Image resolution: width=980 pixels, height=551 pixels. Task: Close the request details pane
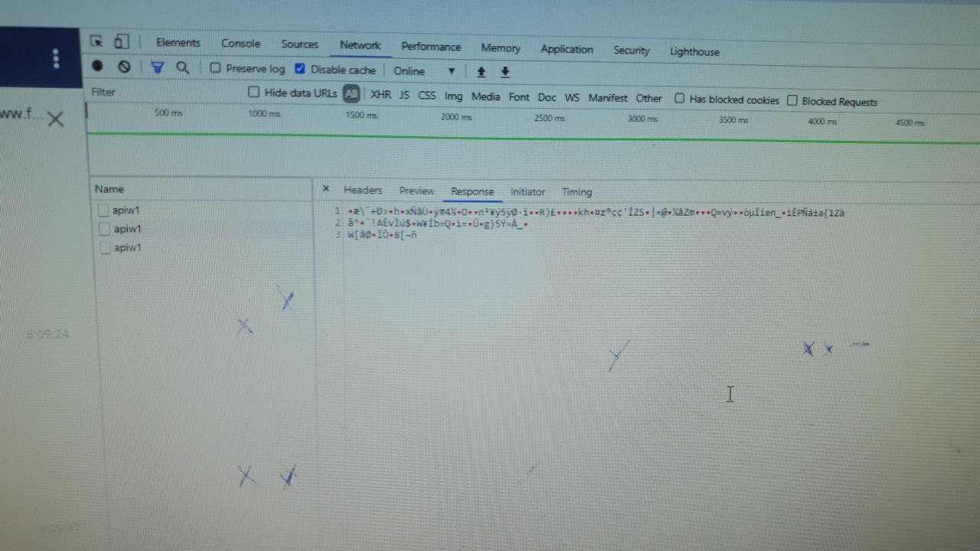click(x=325, y=188)
